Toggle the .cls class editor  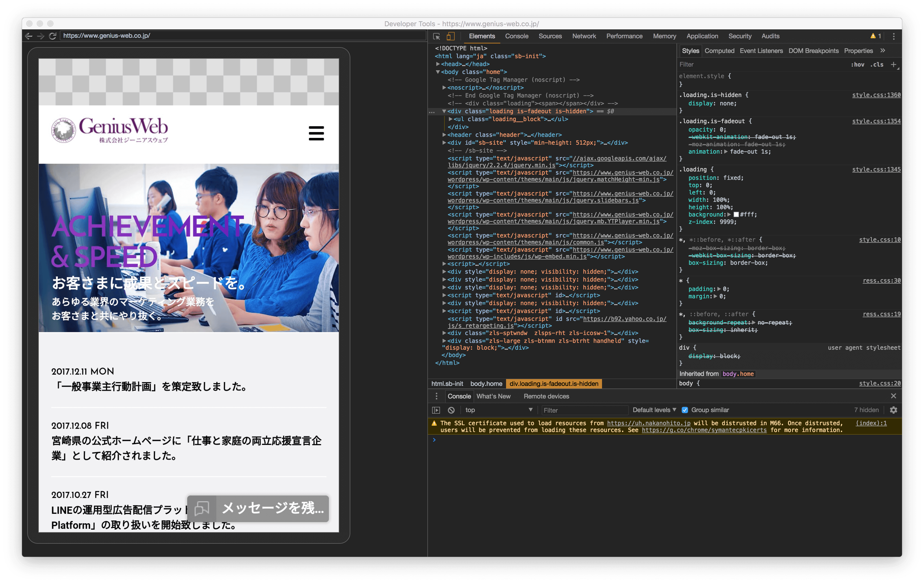pyautogui.click(x=877, y=64)
